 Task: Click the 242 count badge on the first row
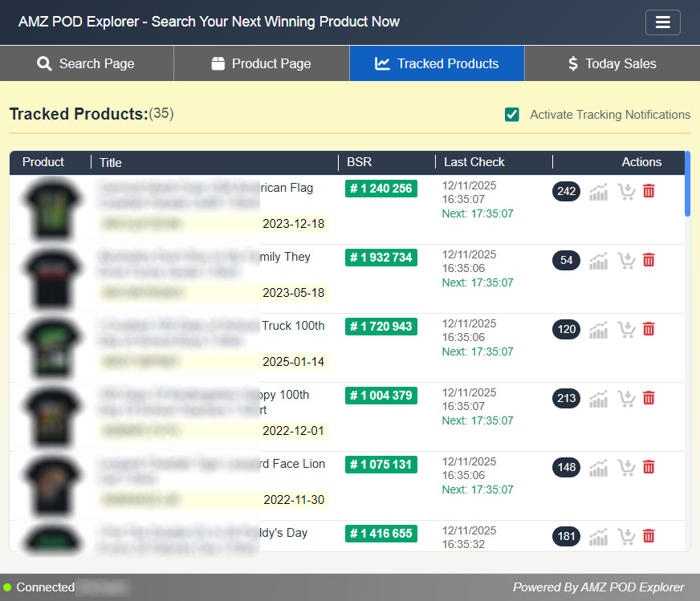[566, 192]
